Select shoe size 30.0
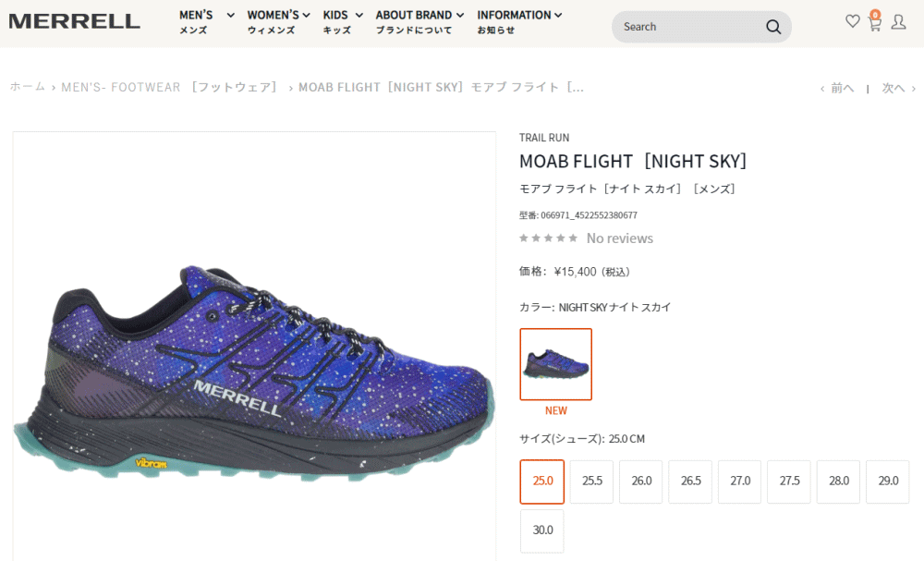The width and height of the screenshot is (924, 561). (542, 531)
